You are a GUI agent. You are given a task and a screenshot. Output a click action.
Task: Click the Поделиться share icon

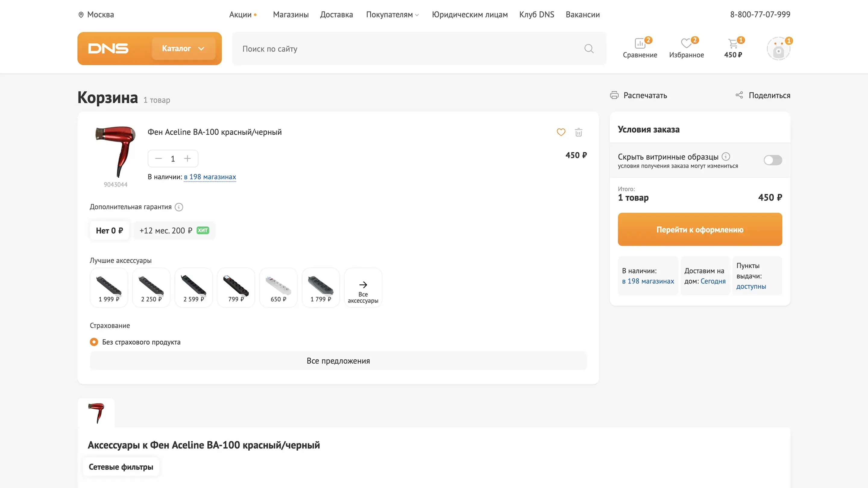pyautogui.click(x=739, y=95)
